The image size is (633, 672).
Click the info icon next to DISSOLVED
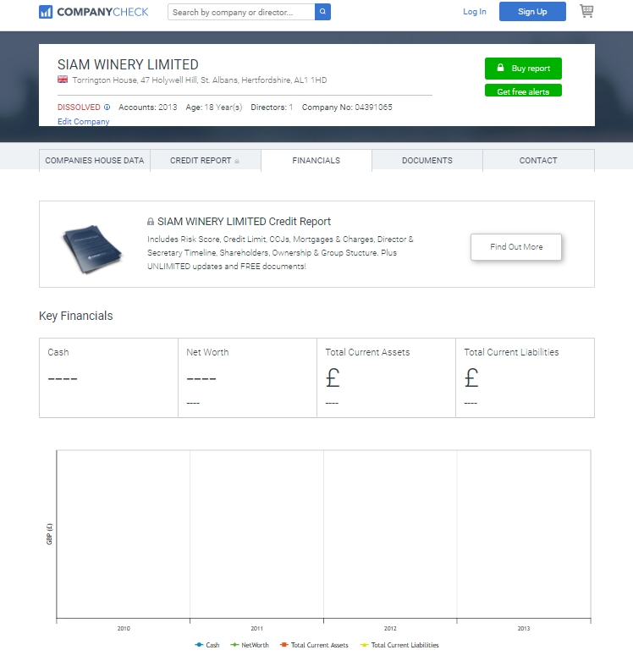pyautogui.click(x=107, y=107)
